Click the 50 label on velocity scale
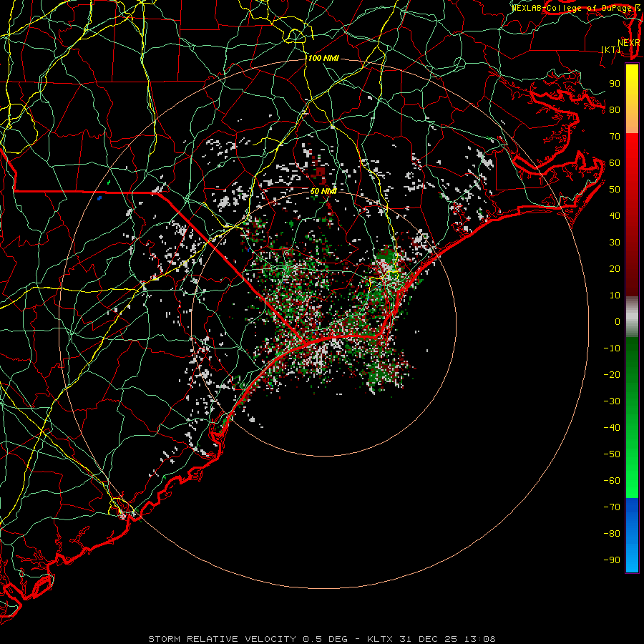 615,190
